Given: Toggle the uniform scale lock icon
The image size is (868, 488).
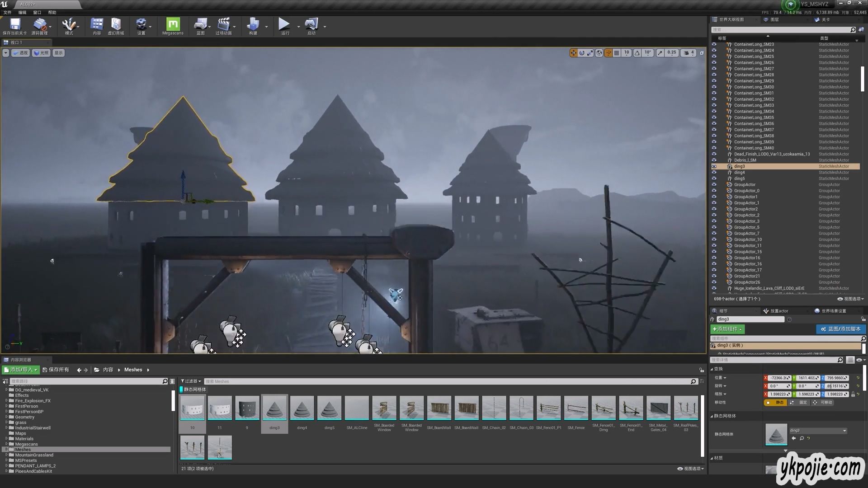Looking at the screenshot, I should click(x=853, y=394).
